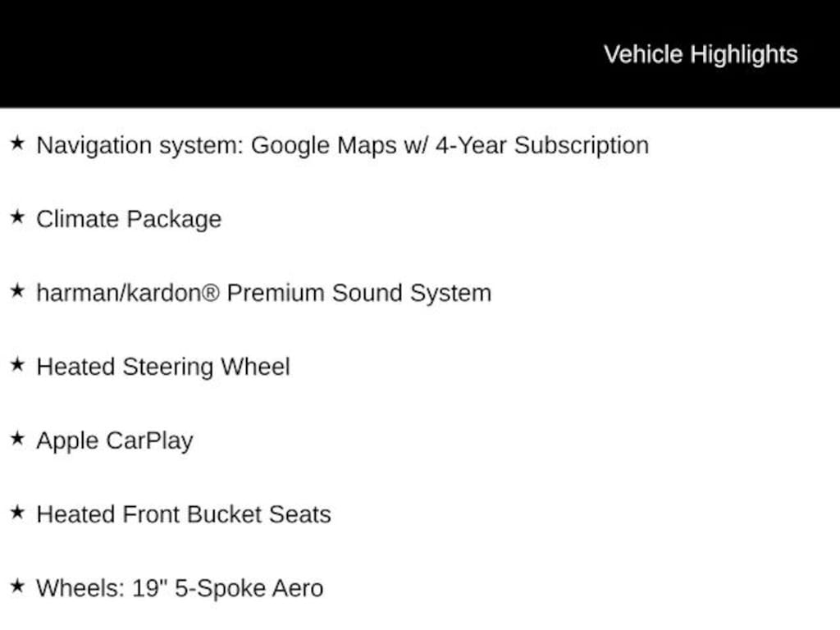This screenshot has width=840, height=630.
Task: Click the "Wheels:" label
Action: [x=81, y=588]
